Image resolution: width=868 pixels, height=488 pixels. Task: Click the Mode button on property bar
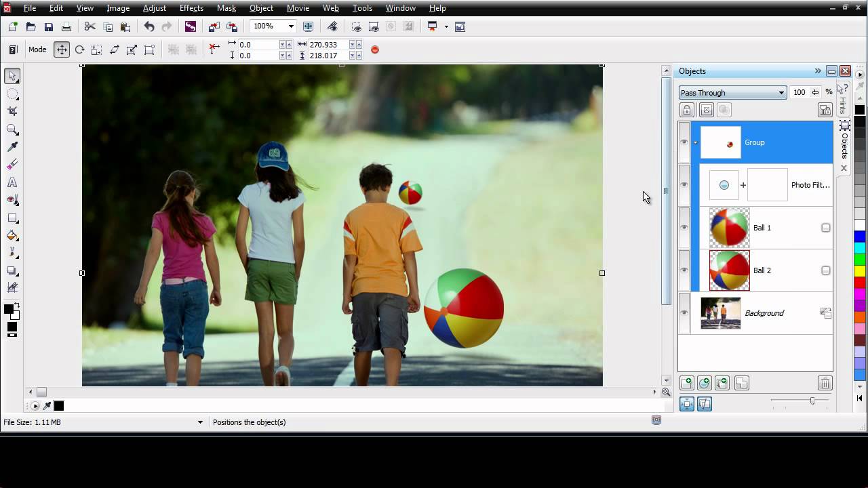click(x=37, y=49)
